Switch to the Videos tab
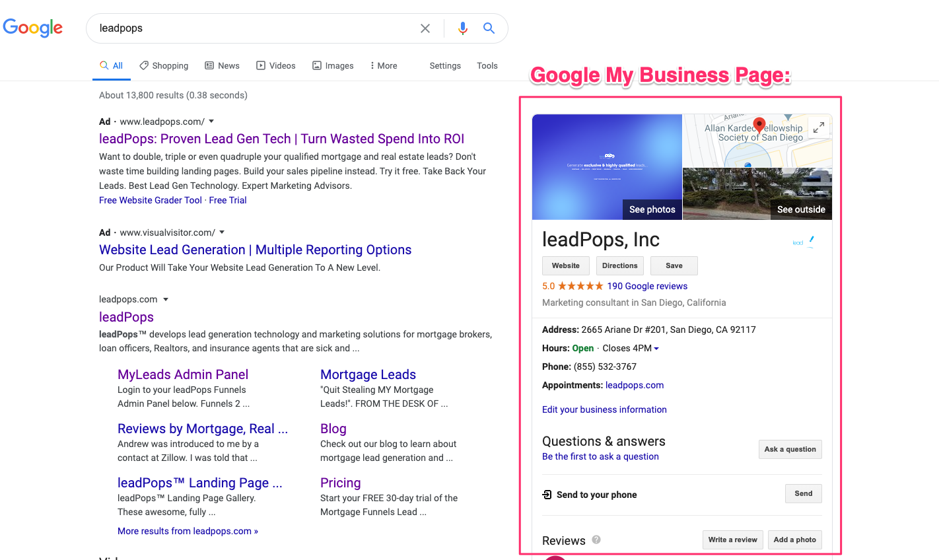The image size is (939, 560). click(x=276, y=65)
